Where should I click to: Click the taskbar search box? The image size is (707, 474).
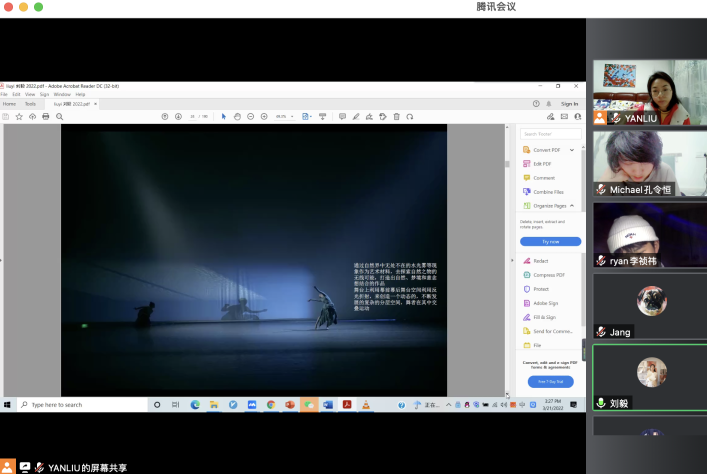click(82, 405)
